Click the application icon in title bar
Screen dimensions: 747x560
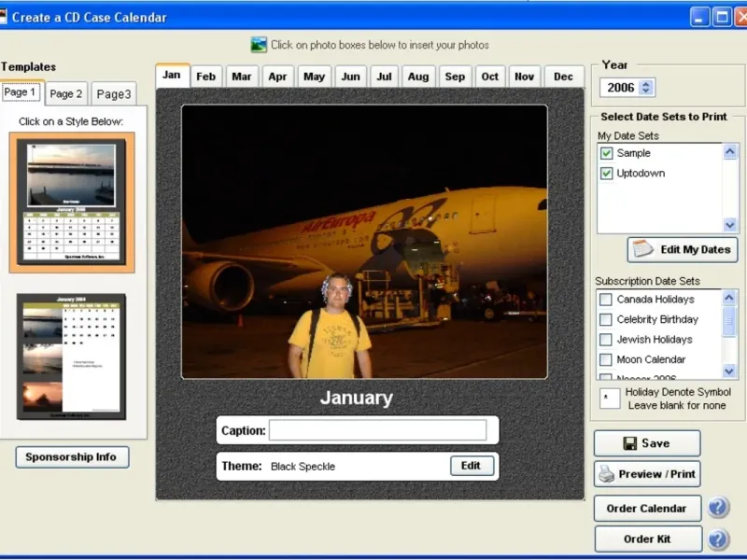click(3, 17)
